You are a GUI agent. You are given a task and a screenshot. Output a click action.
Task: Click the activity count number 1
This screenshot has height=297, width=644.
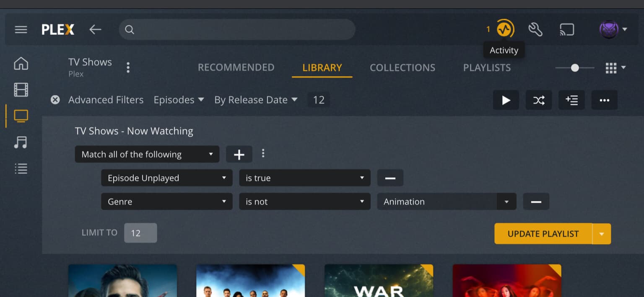[x=488, y=29]
